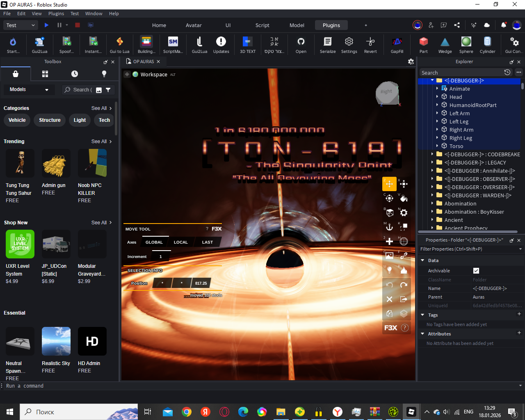Set move axes to LOCAL
Viewport: 525px width, 420px height.
[x=181, y=242]
